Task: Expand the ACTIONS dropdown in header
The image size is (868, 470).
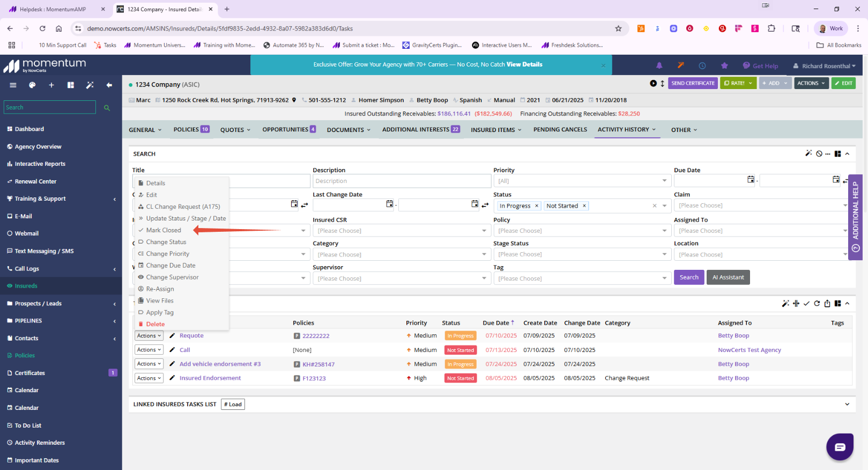Action: (811, 83)
